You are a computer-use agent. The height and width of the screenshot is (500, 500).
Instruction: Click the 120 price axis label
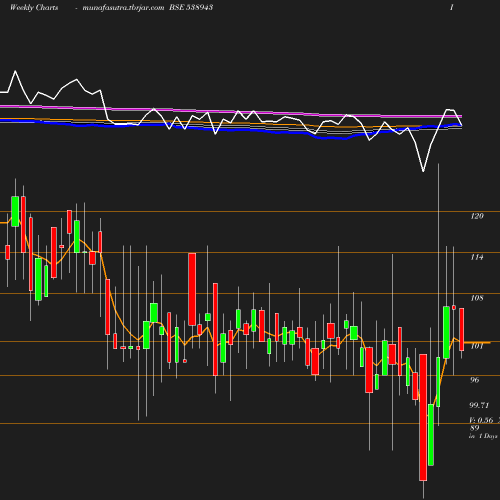pos(477,216)
